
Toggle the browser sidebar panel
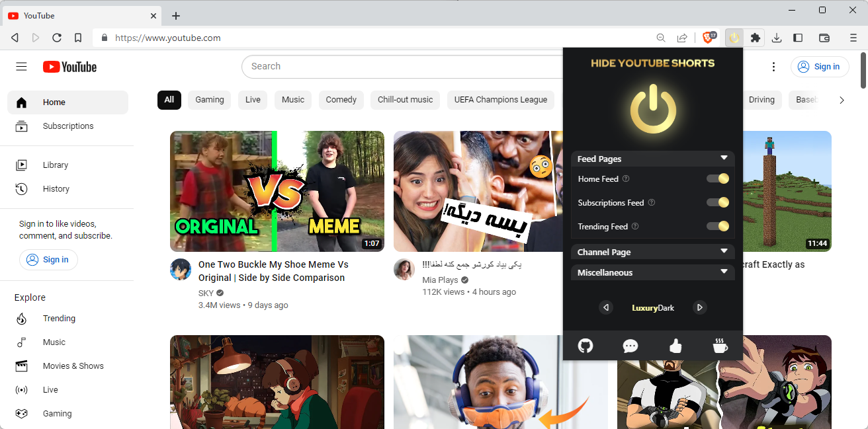coord(798,38)
